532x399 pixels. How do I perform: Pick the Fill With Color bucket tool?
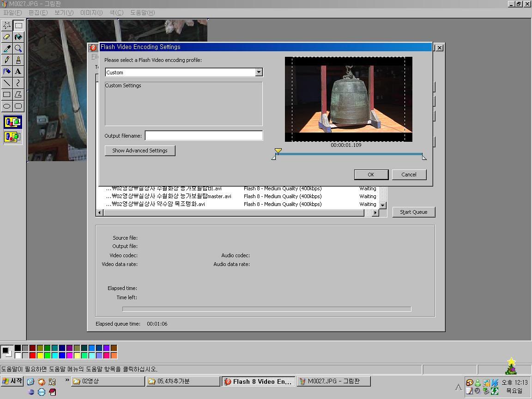(x=18, y=37)
